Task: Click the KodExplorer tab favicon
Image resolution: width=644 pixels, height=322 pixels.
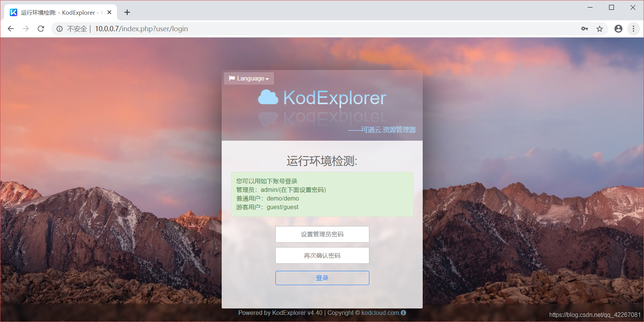Action: click(14, 12)
